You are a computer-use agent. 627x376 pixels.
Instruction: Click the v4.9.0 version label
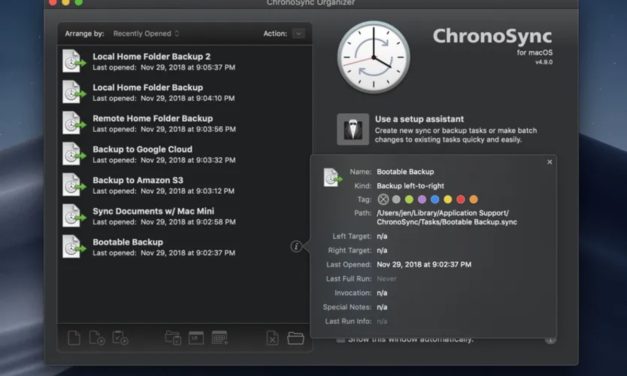point(544,62)
